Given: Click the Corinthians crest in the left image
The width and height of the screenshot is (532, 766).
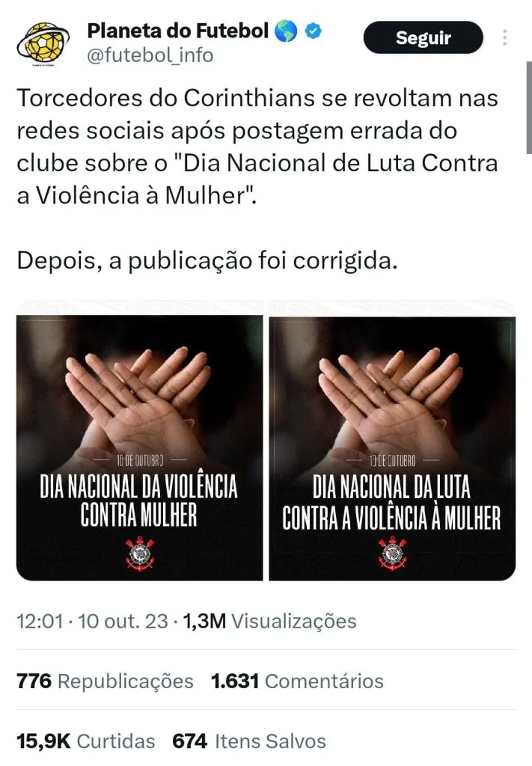Looking at the screenshot, I should [140, 554].
